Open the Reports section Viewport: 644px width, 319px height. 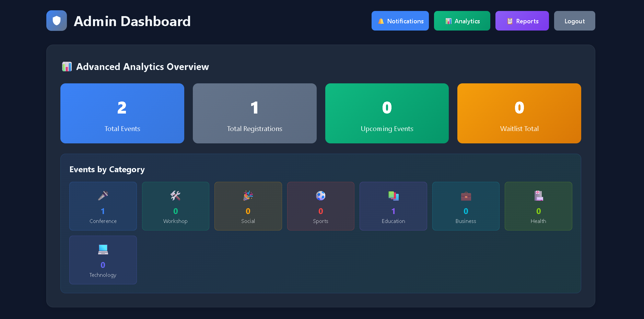[522, 21]
